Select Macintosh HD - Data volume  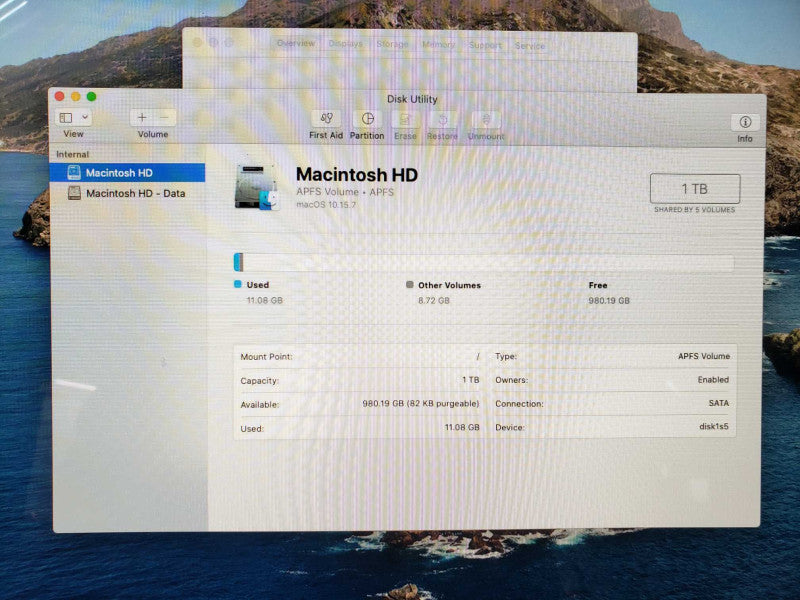pos(128,193)
